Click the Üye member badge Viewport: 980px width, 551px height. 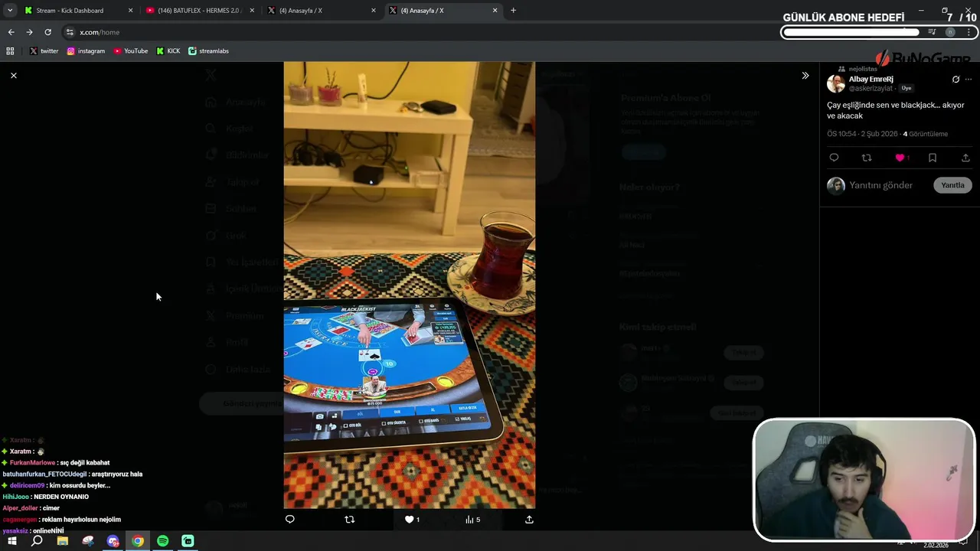click(x=906, y=89)
